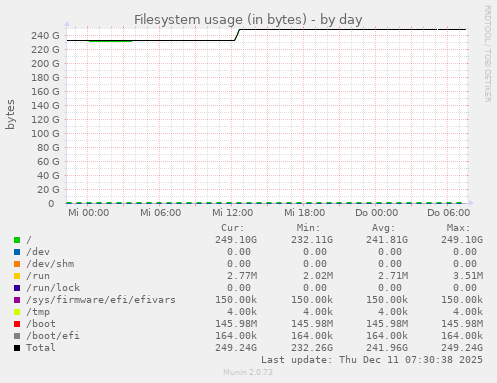The height and width of the screenshot is (383, 497).
Task: Click the Total minimum value '232.26G'
Action: coord(312,348)
